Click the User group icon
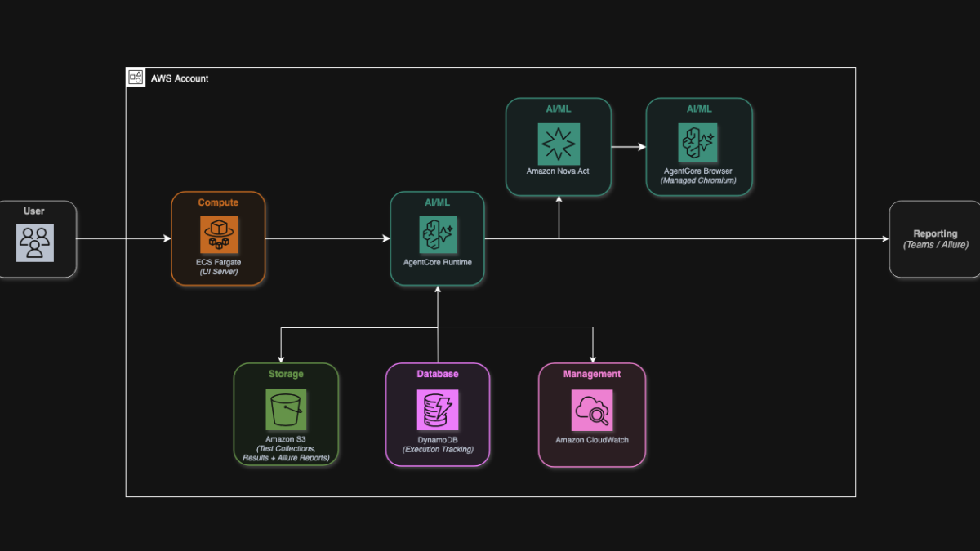This screenshot has width=980, height=551. pyautogui.click(x=35, y=242)
